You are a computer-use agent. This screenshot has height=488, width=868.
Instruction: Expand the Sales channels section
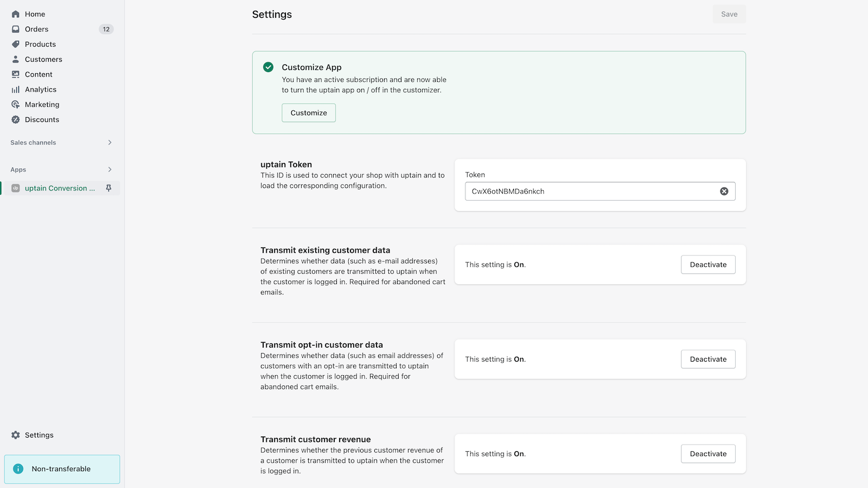(110, 143)
